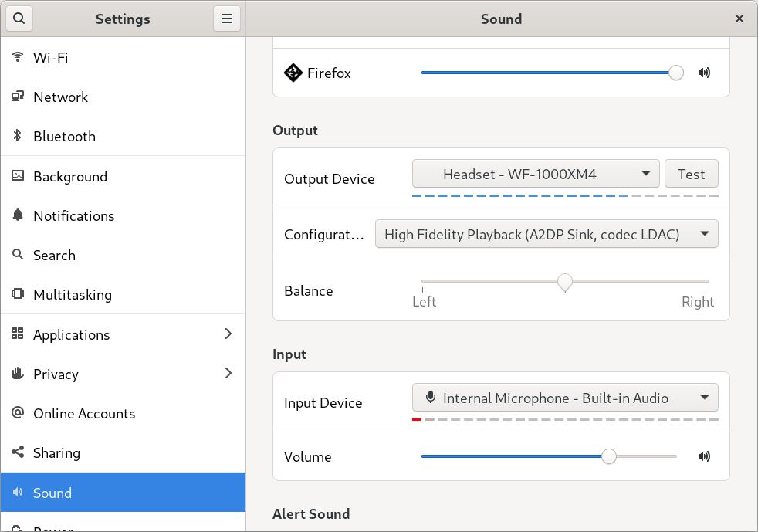Click the Network computers icon
This screenshot has width=758, height=532.
(x=18, y=97)
